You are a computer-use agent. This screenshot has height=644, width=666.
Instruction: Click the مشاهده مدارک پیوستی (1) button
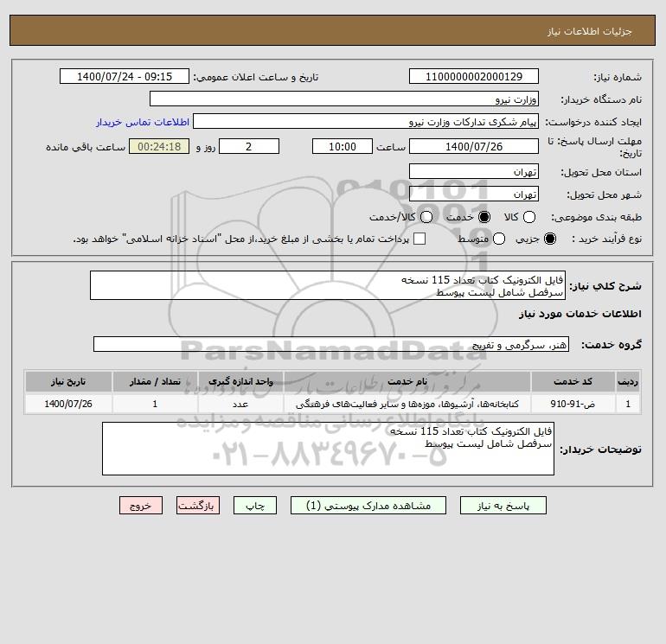point(368,506)
